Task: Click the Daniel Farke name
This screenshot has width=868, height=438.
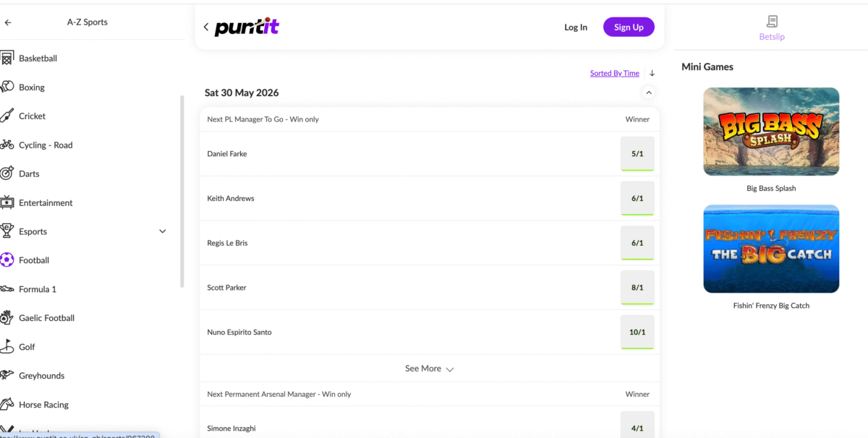Action: pyautogui.click(x=227, y=154)
